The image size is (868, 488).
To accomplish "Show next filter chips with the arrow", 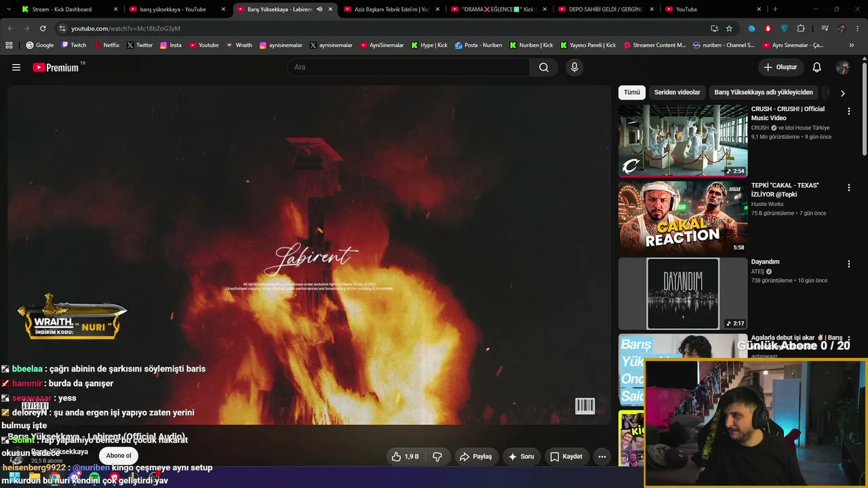I will tap(842, 94).
